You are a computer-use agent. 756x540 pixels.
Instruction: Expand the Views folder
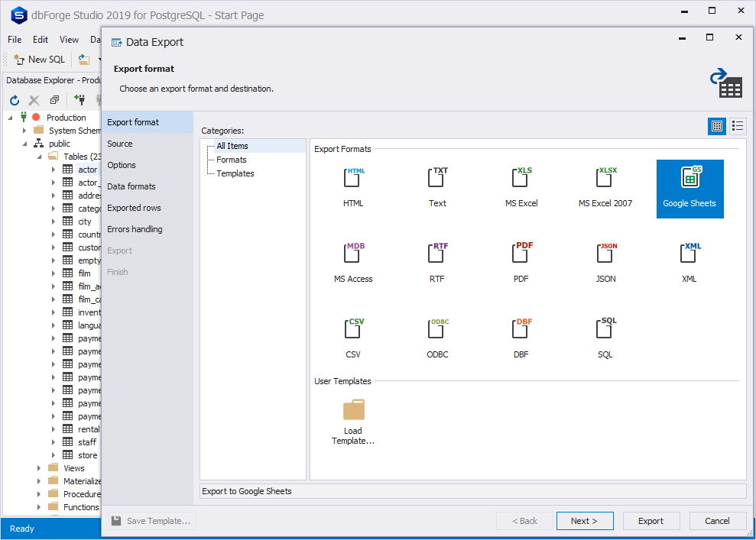39,468
